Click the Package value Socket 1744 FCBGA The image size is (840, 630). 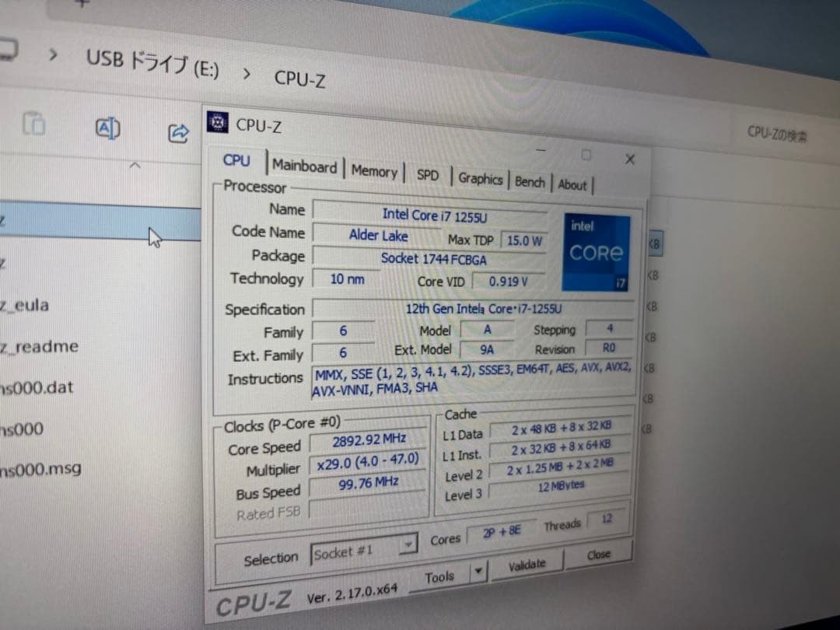(x=429, y=258)
